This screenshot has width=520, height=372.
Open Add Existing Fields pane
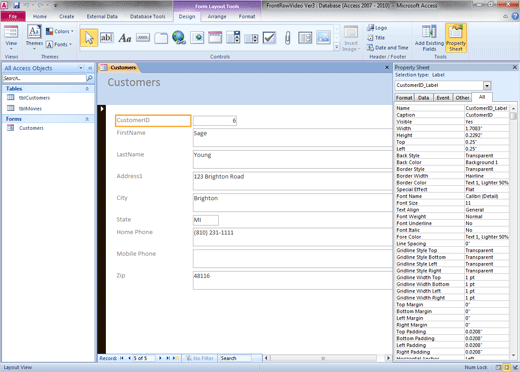tap(429, 38)
